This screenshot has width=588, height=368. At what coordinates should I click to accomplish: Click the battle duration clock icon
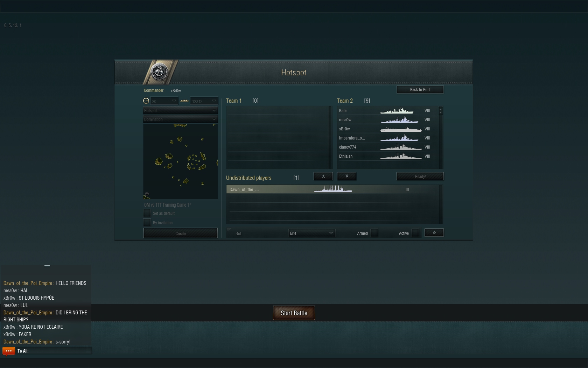click(x=146, y=101)
